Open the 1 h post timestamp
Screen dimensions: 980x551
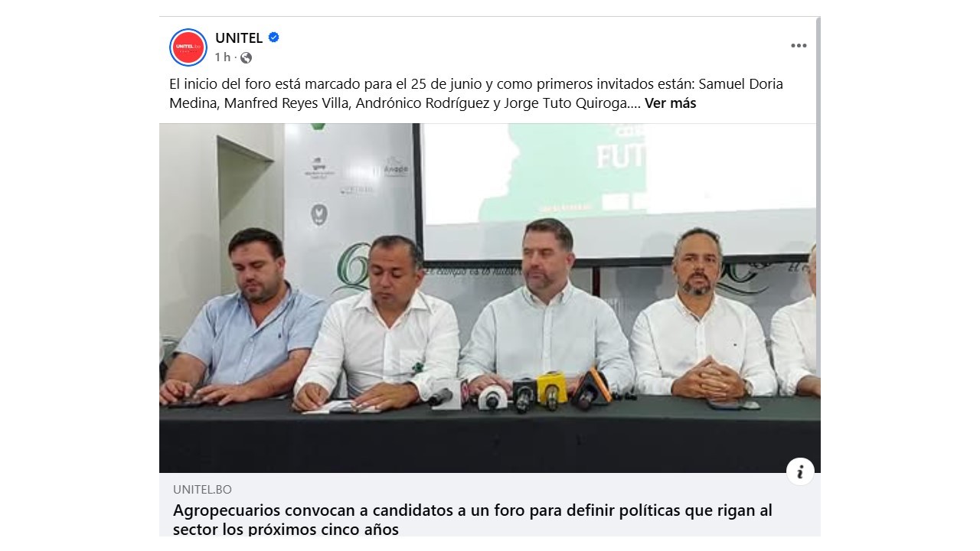coord(222,57)
